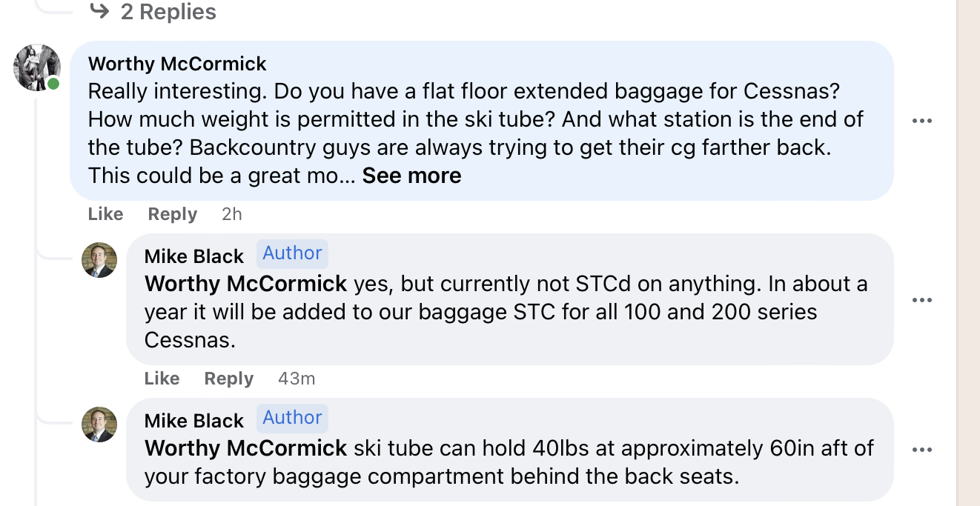Like Mike Black's reply about baggage STC
Screen dimensions: 980x506
(162, 379)
